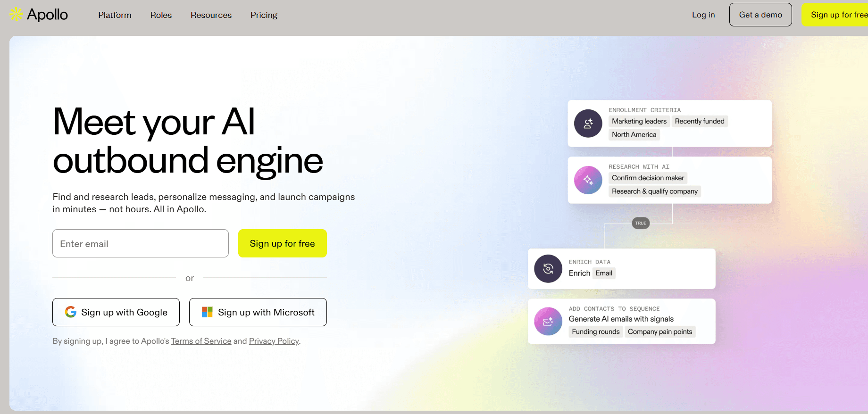Screen dimensions: 868x414
Task: Choose Sign up with Microsoft
Action: point(258,312)
